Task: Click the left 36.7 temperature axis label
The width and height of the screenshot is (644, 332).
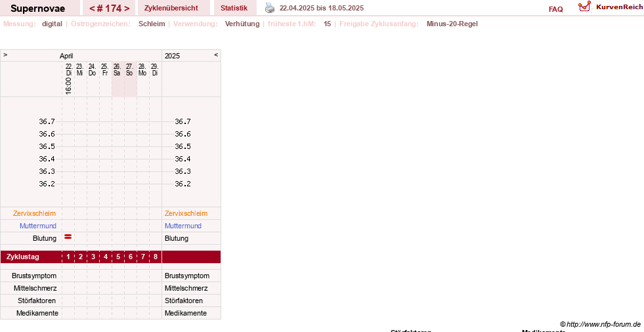Action: [47, 121]
